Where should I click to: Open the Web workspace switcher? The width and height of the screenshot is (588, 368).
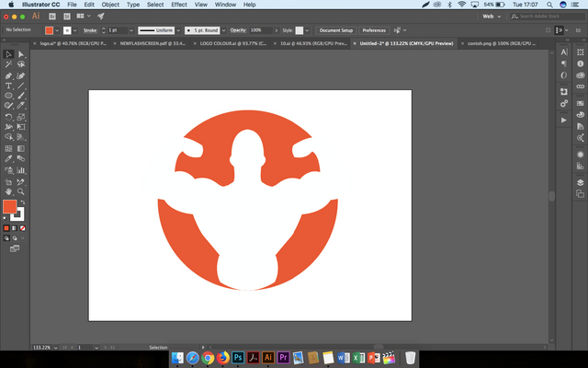point(492,17)
